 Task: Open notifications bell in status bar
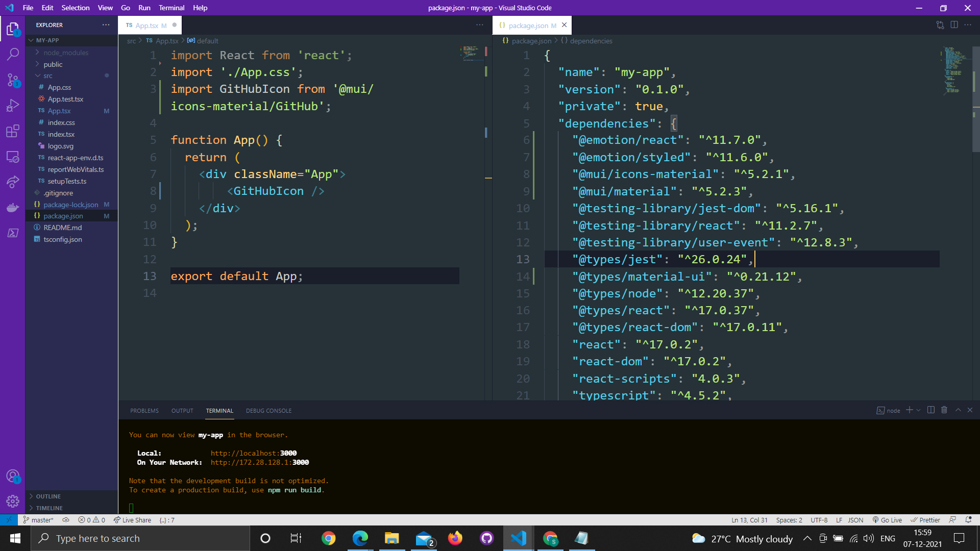[968, 520]
